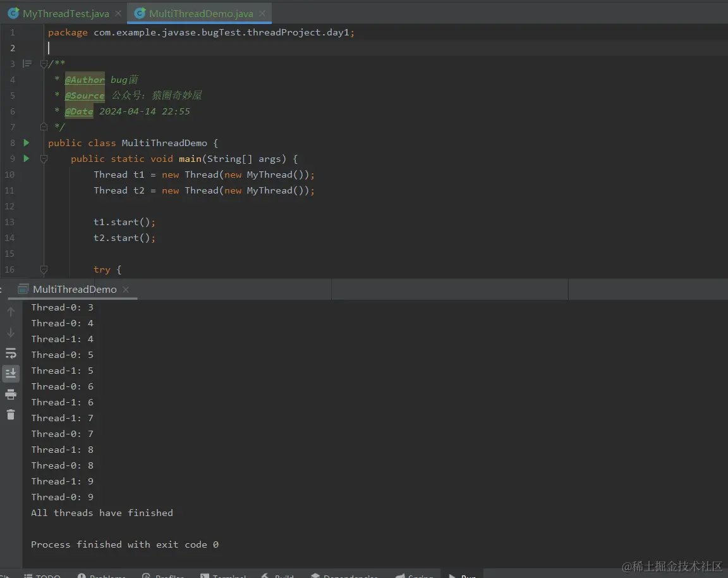Click the date value 2024-04-14 22:55
This screenshot has height=578, width=728.
(x=144, y=111)
